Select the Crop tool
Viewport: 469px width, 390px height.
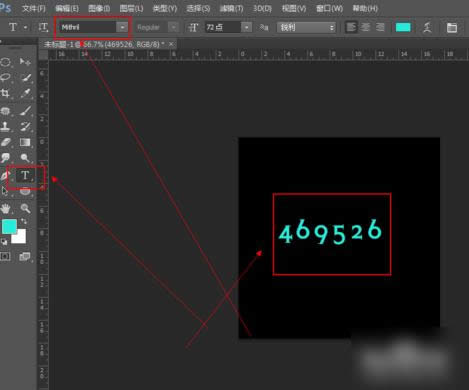(x=5, y=93)
